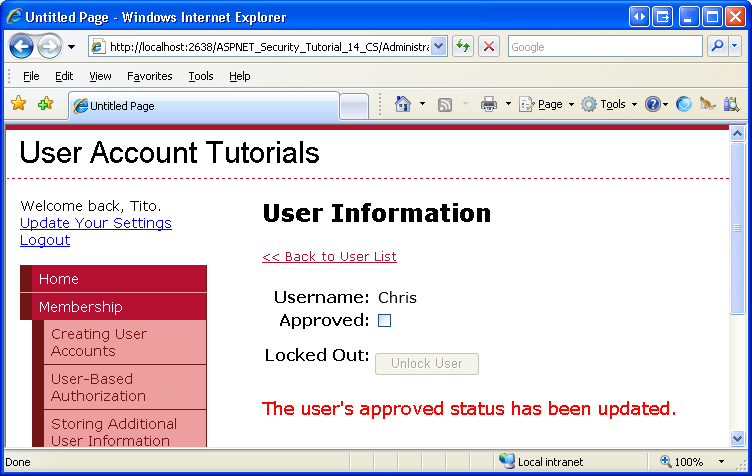Click << Back to User List link

click(x=329, y=256)
